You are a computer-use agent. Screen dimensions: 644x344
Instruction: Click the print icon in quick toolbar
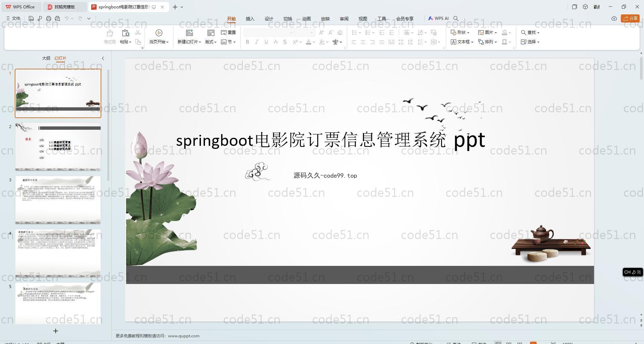point(49,18)
